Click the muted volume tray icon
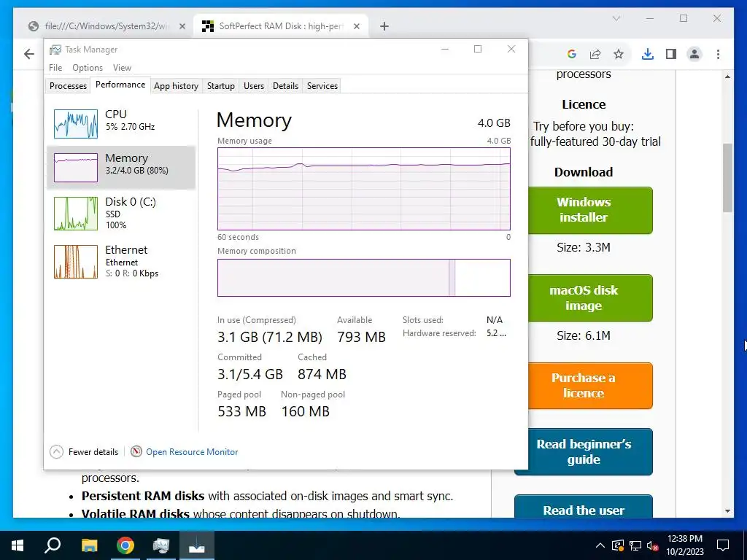Screen dimensions: 747x560 653,545
